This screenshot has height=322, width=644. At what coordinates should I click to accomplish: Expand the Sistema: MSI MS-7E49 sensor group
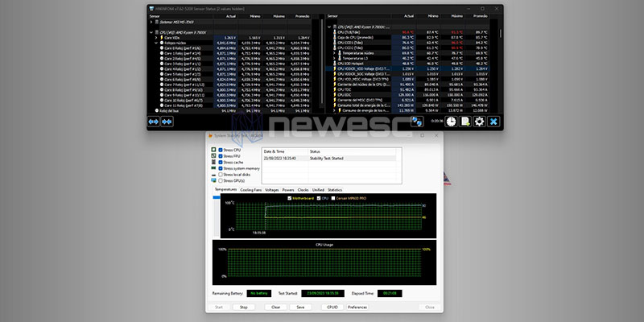click(x=151, y=22)
